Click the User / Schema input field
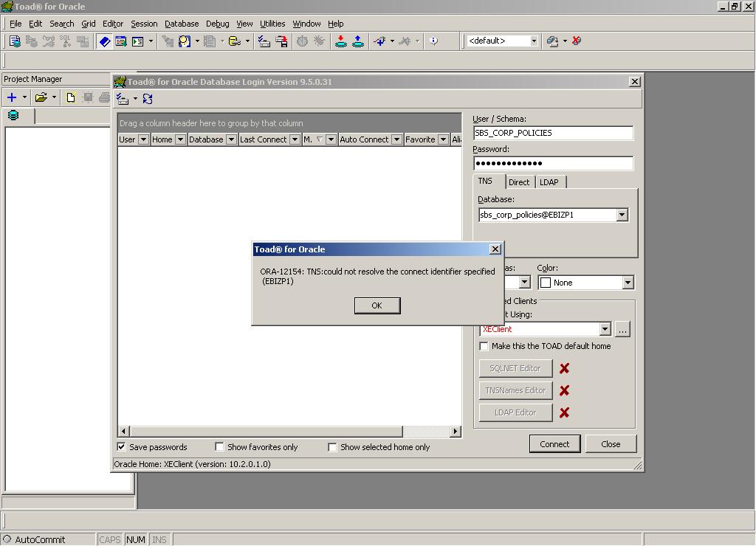The height and width of the screenshot is (546, 756). pos(553,133)
